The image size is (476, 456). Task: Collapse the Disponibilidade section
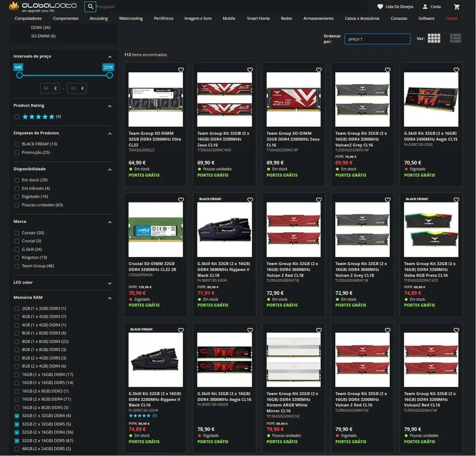(110, 169)
